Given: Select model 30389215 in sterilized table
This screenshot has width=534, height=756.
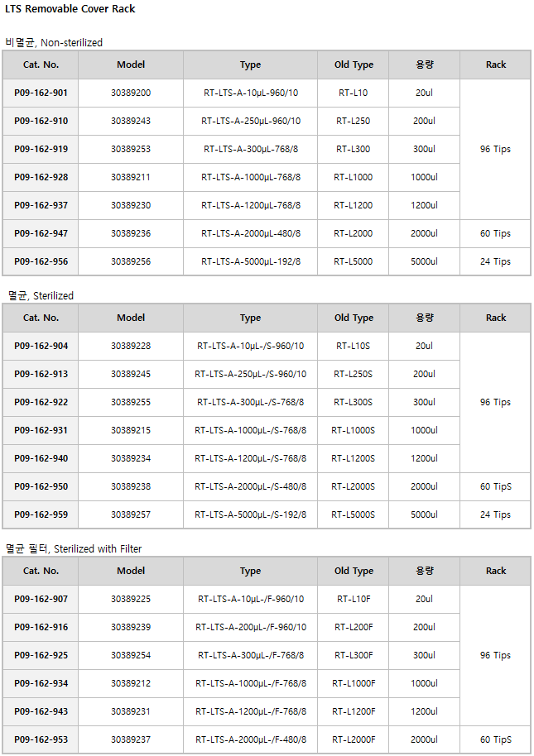Looking at the screenshot, I should pos(131,430).
